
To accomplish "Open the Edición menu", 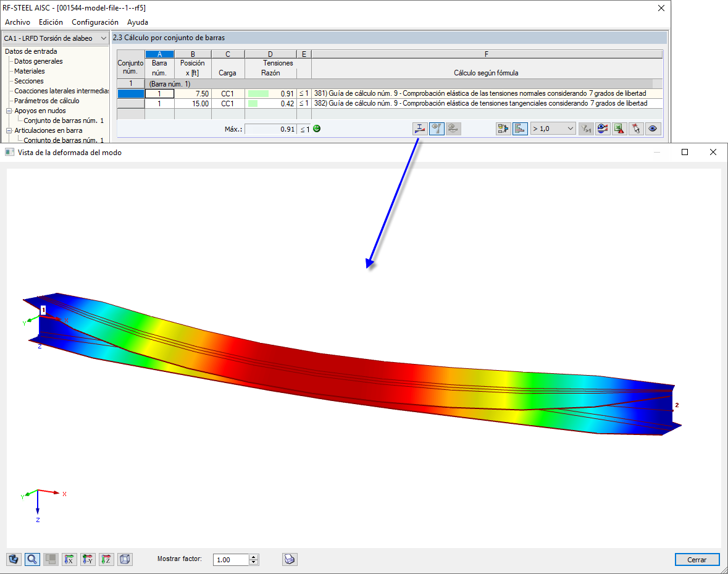I will click(x=51, y=22).
